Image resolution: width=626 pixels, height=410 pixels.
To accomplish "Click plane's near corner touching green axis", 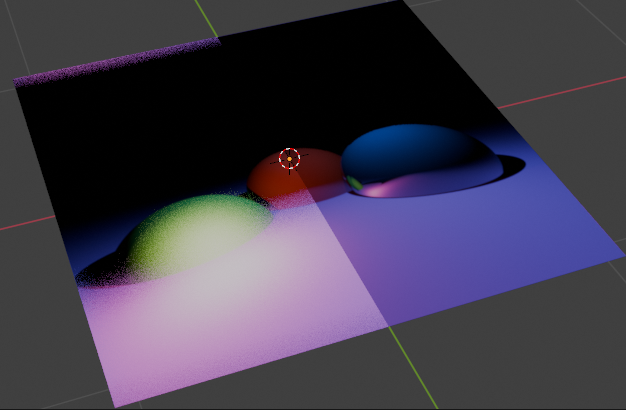I will click(388, 326).
